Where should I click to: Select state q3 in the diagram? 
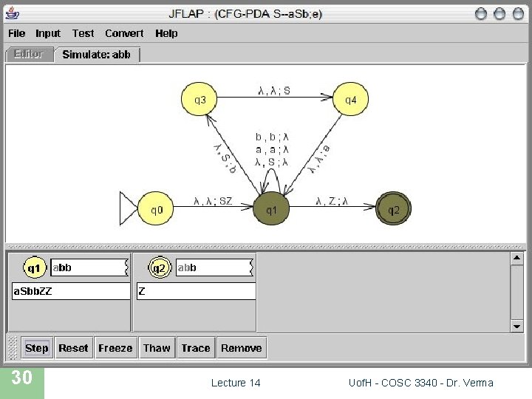tap(199, 99)
